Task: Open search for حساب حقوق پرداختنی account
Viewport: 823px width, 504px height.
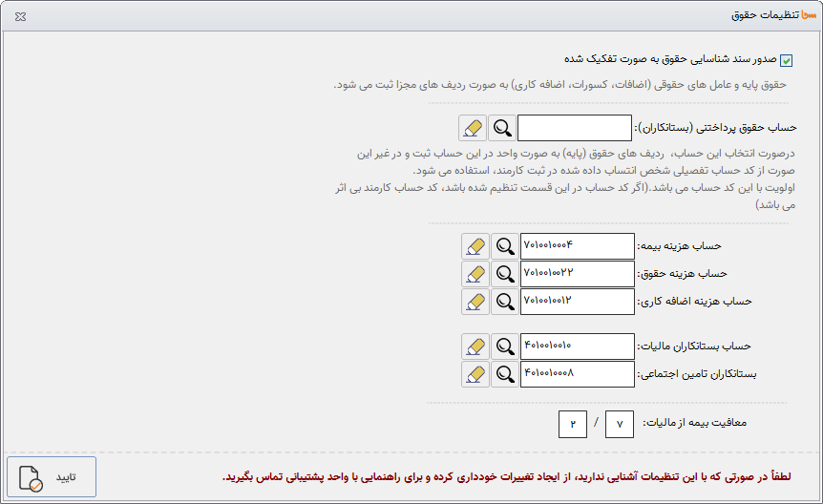Action: pos(501,128)
